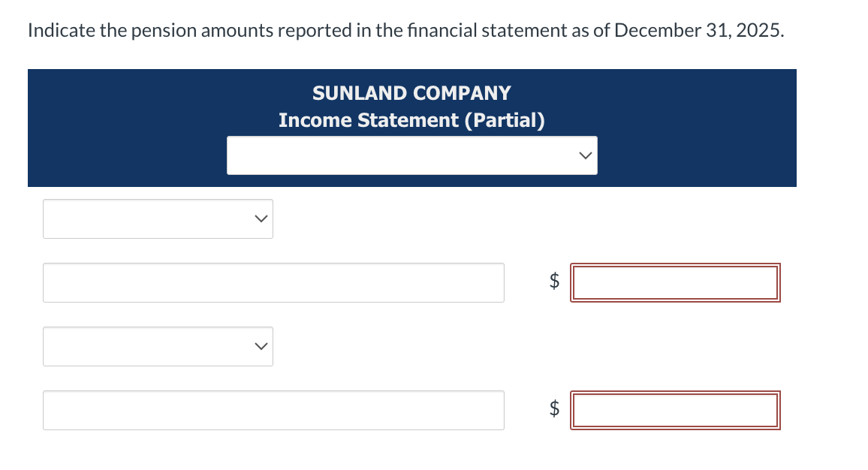This screenshot has width=868, height=470.
Task: Click the second dollar amount input box
Action: click(674, 410)
